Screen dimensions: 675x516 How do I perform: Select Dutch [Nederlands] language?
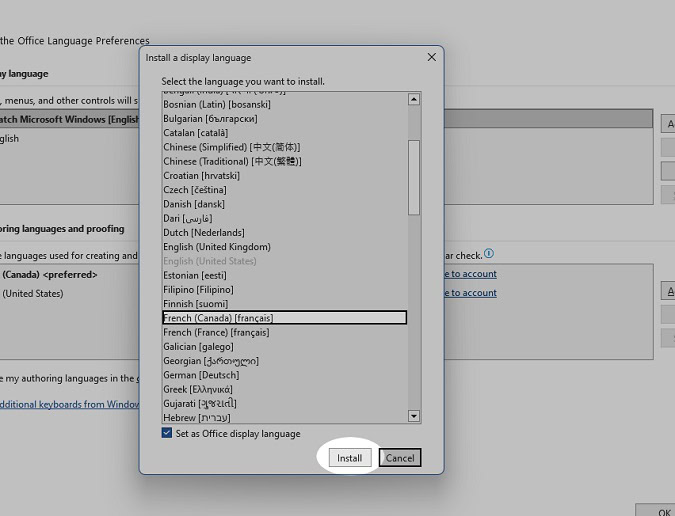(203, 233)
